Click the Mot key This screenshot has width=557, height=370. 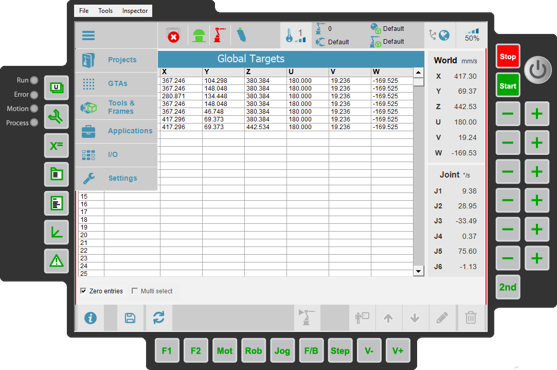pos(225,351)
